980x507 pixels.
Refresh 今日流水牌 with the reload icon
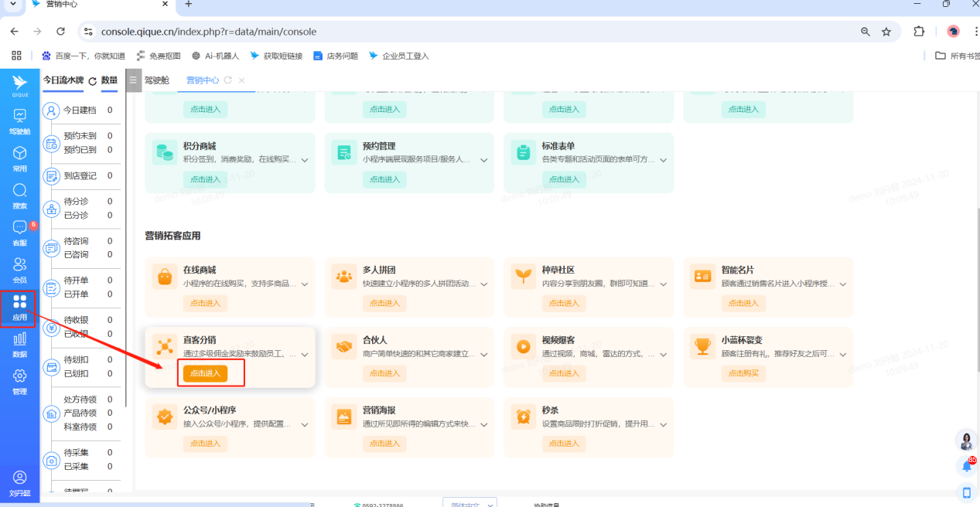[93, 81]
